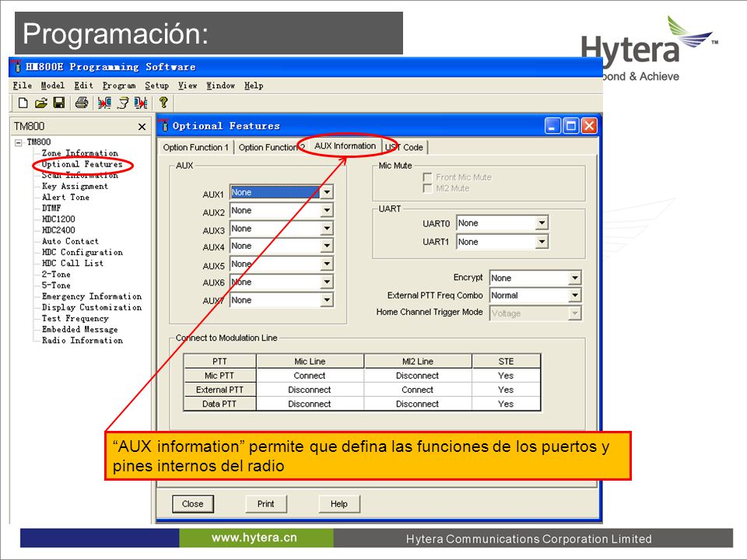
Task: Select Key Assignment in the tree
Action: [75, 186]
